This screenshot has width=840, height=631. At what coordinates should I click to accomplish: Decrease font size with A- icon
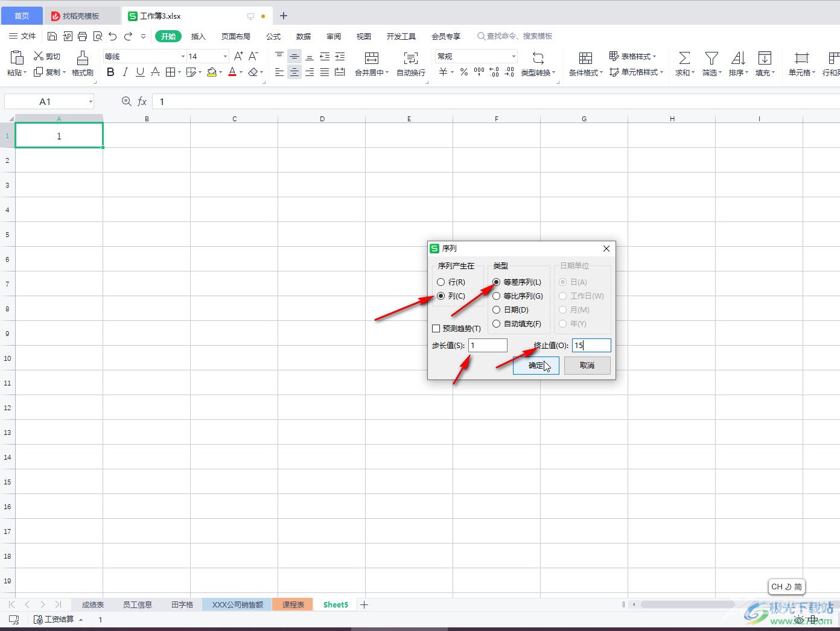click(253, 56)
